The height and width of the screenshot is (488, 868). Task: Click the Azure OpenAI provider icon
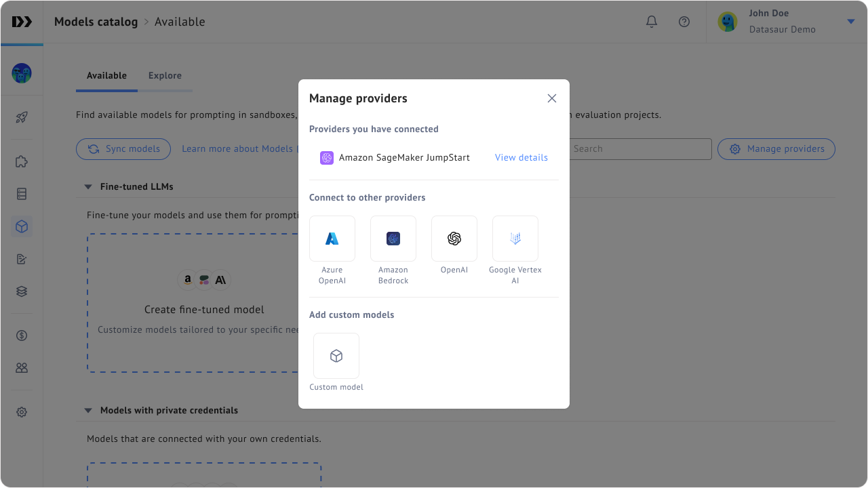click(x=332, y=239)
